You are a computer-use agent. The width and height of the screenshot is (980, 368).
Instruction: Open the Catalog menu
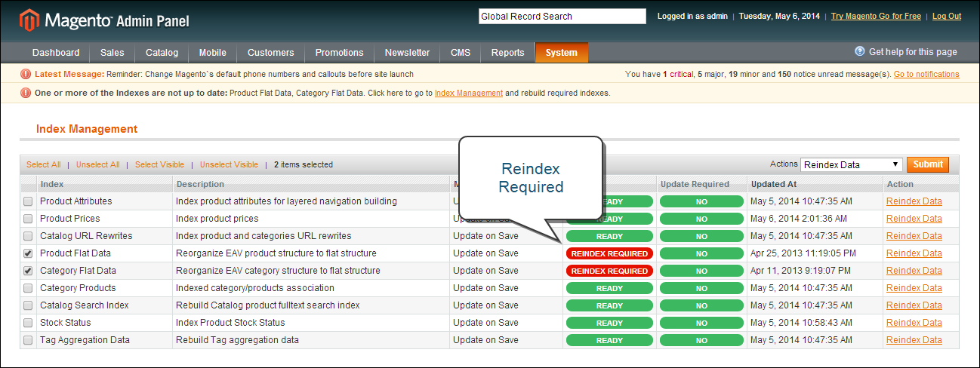(x=162, y=53)
